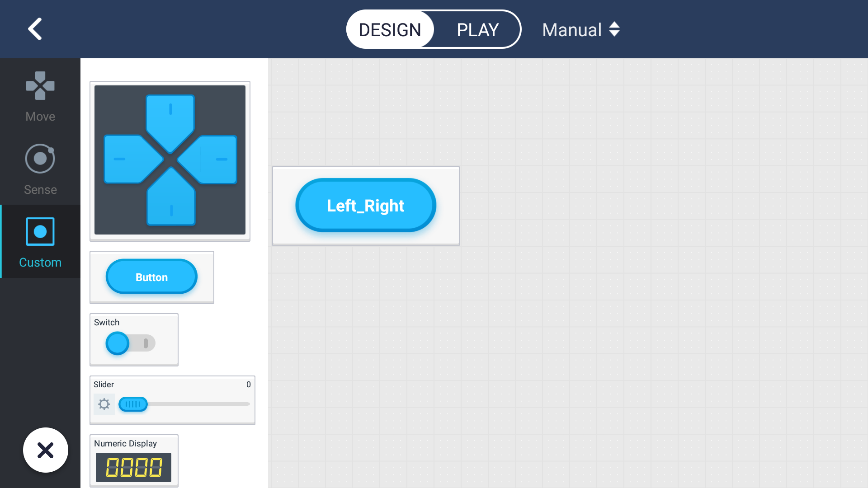The height and width of the screenshot is (488, 868).
Task: Click the Slider widget handle
Action: tap(133, 404)
